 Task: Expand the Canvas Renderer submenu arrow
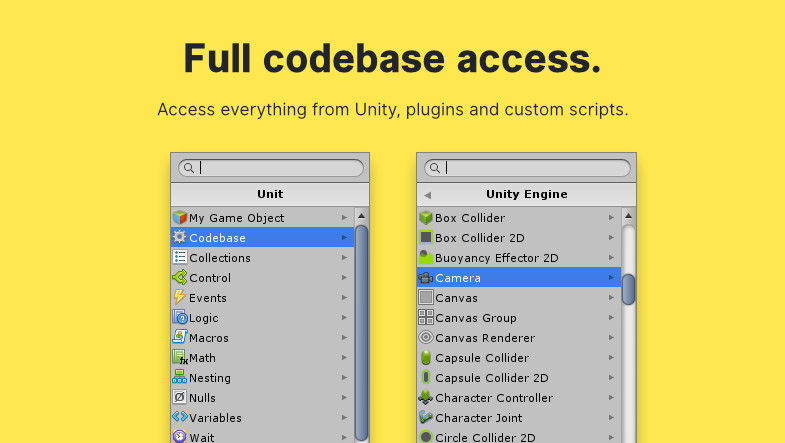(611, 338)
